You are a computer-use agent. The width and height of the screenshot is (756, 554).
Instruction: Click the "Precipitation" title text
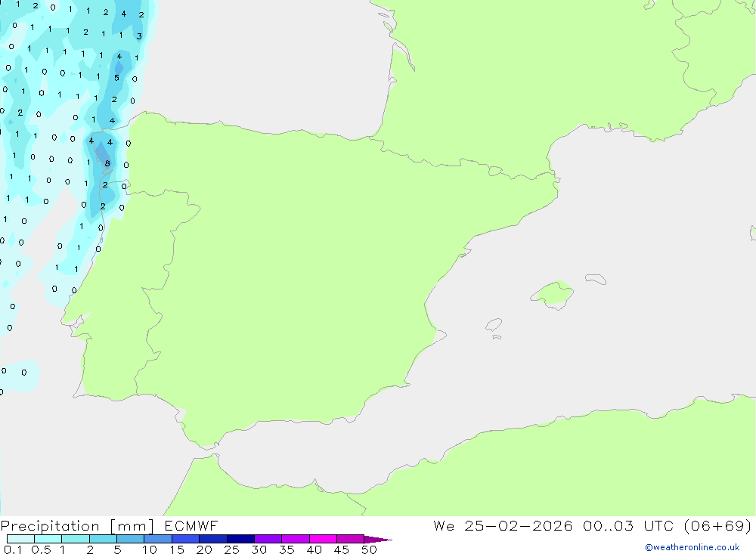[50, 526]
